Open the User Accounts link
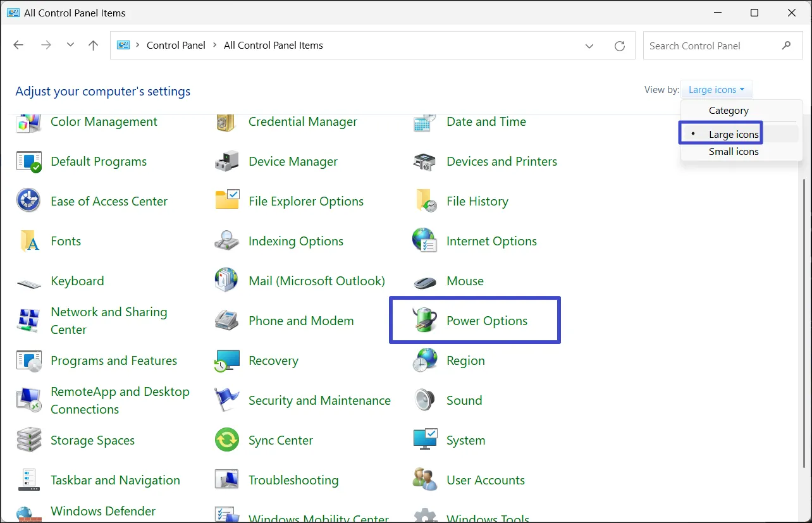The image size is (812, 523). tap(485, 480)
